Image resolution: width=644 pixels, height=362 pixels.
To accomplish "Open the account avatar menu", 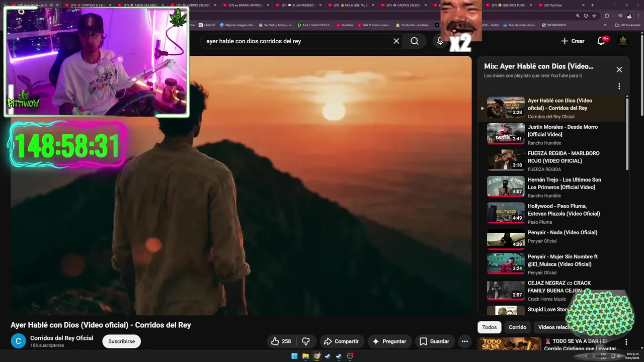I will 623,41.
